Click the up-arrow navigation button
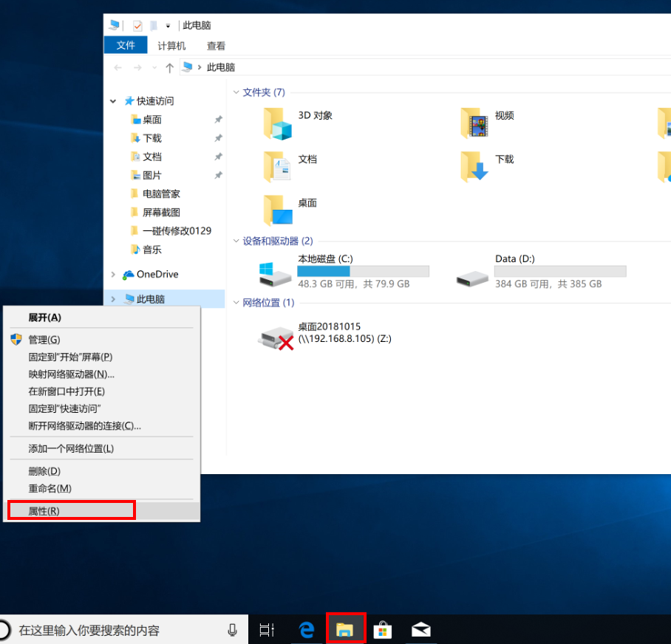 tap(170, 68)
